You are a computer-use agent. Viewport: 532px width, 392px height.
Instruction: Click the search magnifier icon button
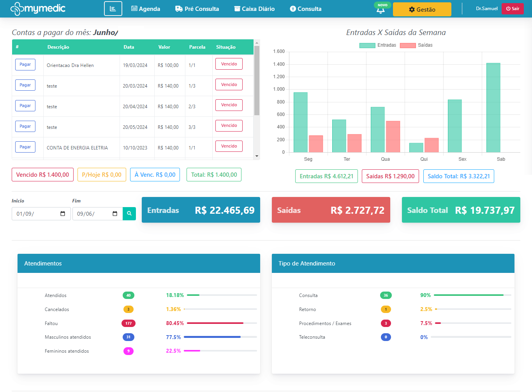[129, 214]
